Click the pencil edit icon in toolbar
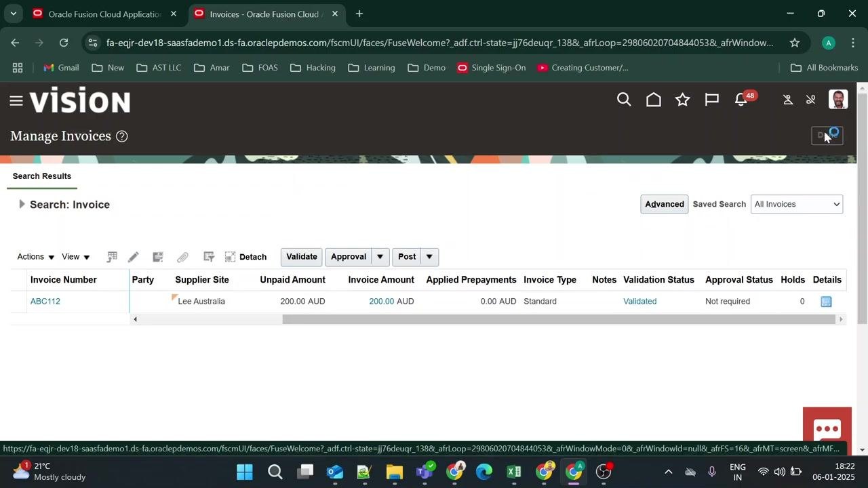This screenshot has width=868, height=488. coord(134,257)
